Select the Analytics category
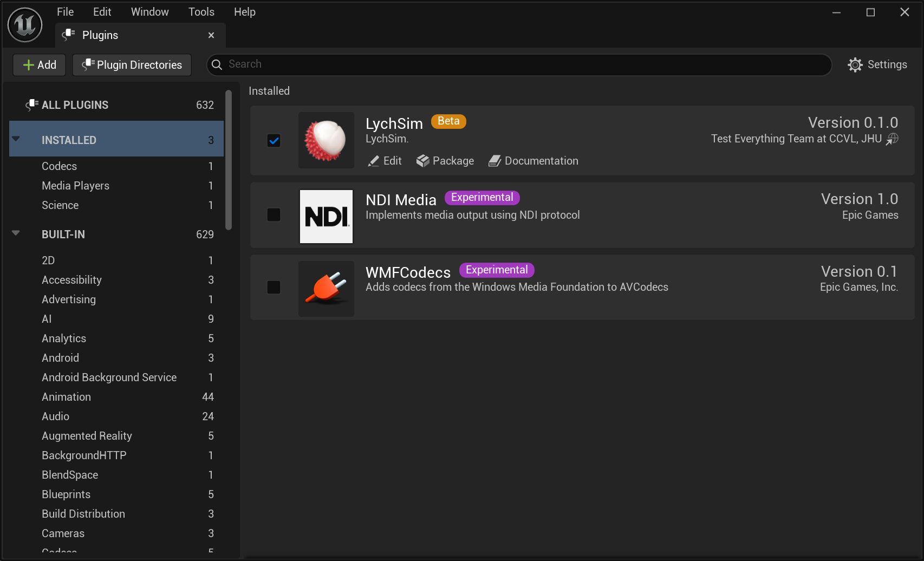 tap(116, 338)
